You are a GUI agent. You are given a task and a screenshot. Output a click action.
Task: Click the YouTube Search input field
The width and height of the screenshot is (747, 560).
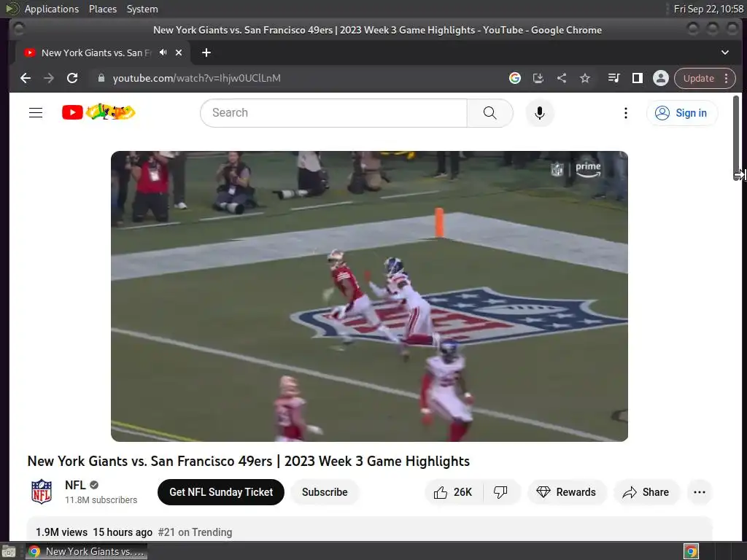coord(333,113)
